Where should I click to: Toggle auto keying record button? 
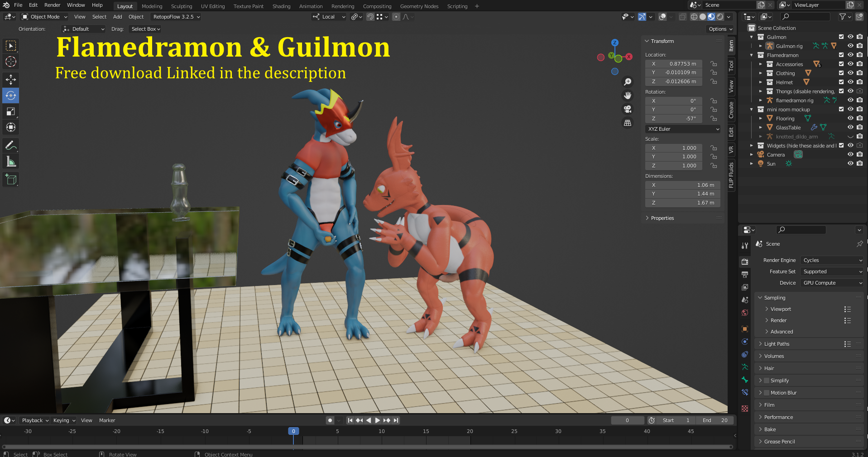(330, 420)
